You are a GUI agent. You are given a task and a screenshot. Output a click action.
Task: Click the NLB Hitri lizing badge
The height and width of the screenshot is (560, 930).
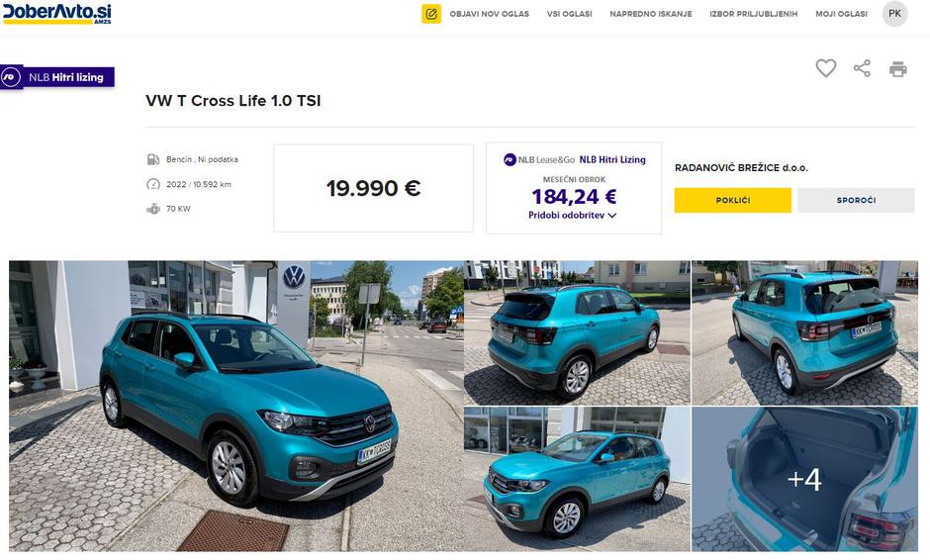pyautogui.click(x=57, y=77)
